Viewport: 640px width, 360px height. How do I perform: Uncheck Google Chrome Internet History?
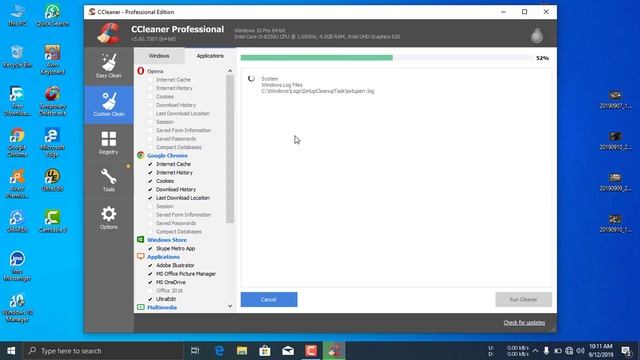(150, 173)
